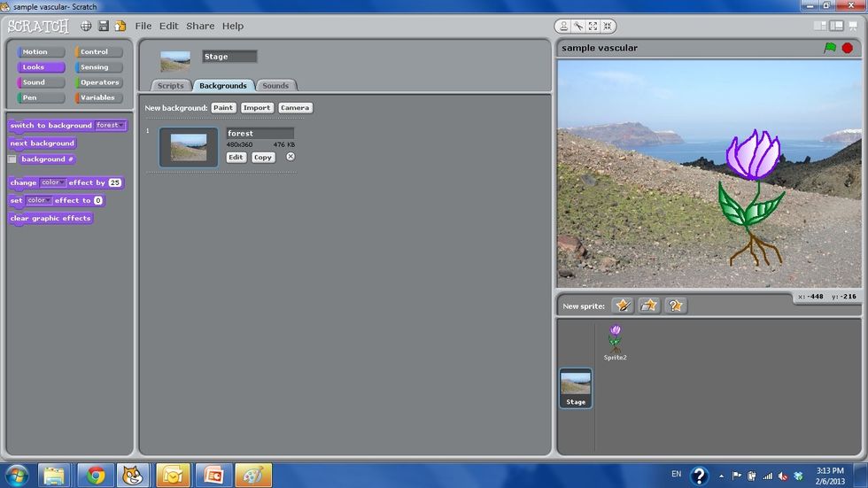The image size is (868, 488).
Task: Delete the forest background with X icon
Action: [291, 157]
